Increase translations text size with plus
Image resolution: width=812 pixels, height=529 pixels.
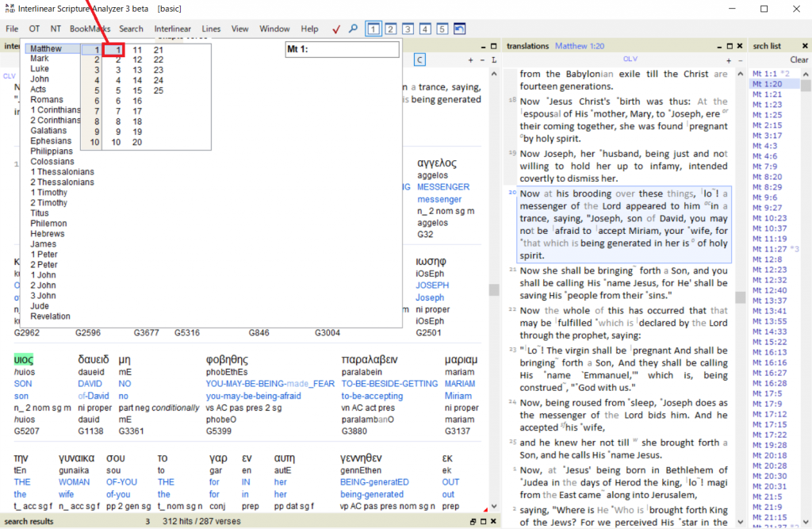pyautogui.click(x=729, y=60)
